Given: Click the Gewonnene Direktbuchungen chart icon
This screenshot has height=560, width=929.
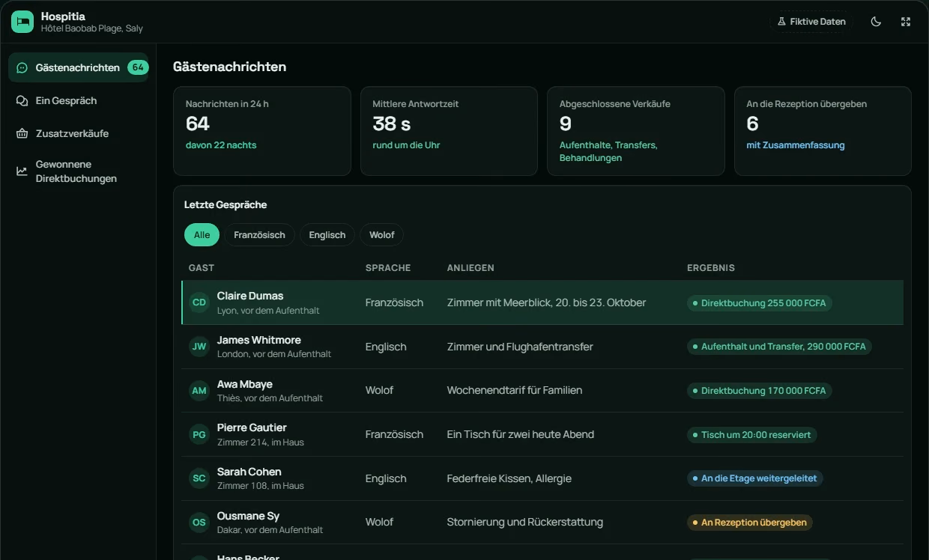Looking at the screenshot, I should coord(22,171).
